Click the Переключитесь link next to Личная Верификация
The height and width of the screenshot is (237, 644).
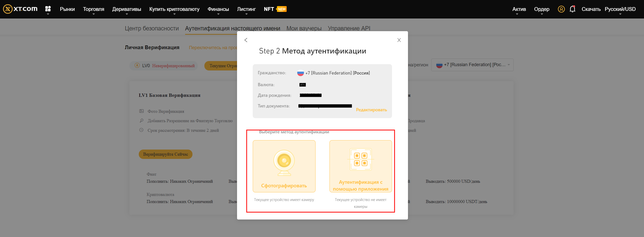point(213,48)
